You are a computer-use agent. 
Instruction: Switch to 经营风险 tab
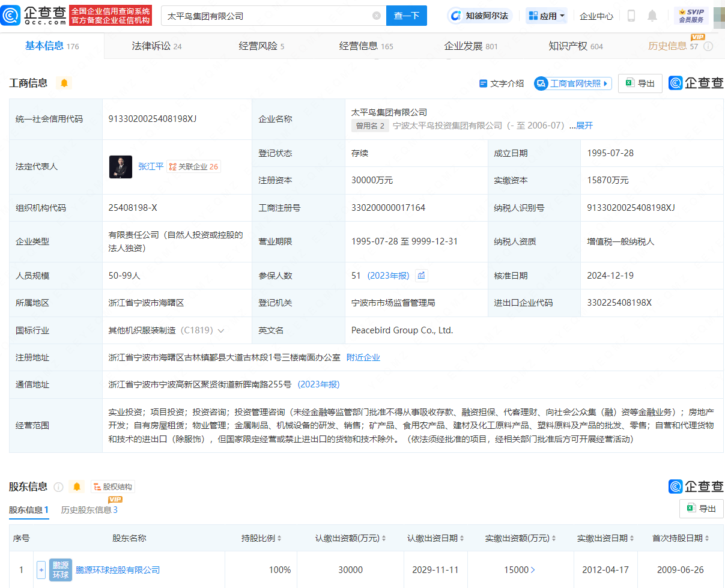[261, 46]
